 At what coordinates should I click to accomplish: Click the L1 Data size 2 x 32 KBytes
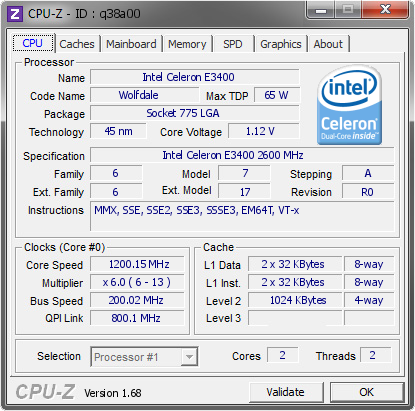point(295,264)
